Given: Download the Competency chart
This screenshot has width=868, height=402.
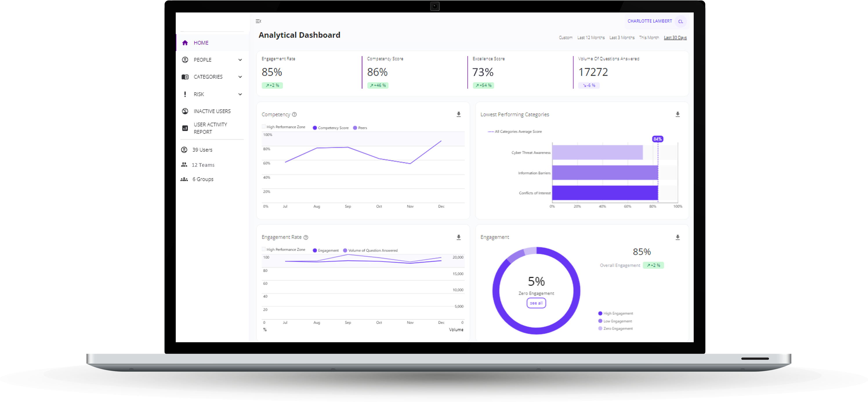Looking at the screenshot, I should coord(458,115).
